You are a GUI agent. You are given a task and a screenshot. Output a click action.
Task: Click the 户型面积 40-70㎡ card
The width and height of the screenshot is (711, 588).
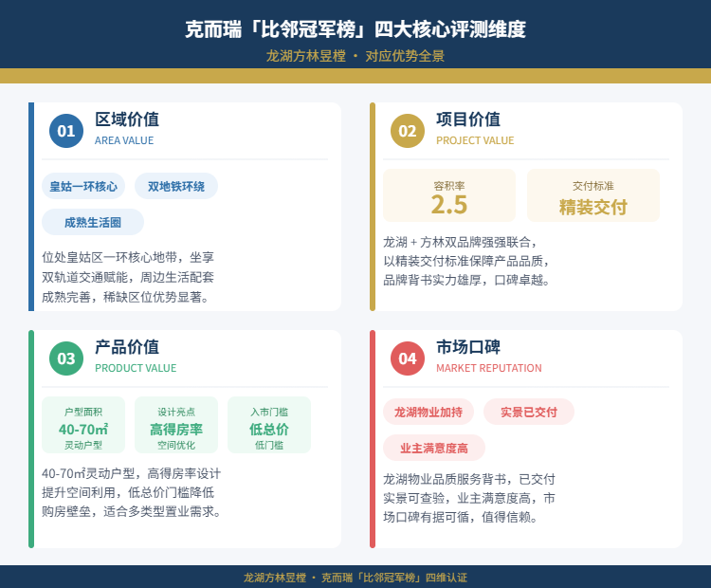coord(83,425)
